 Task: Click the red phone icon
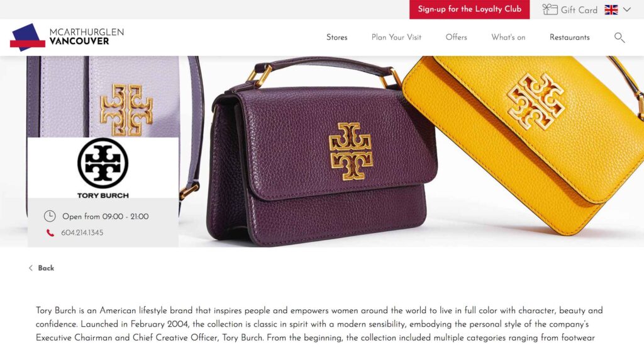pyautogui.click(x=50, y=233)
